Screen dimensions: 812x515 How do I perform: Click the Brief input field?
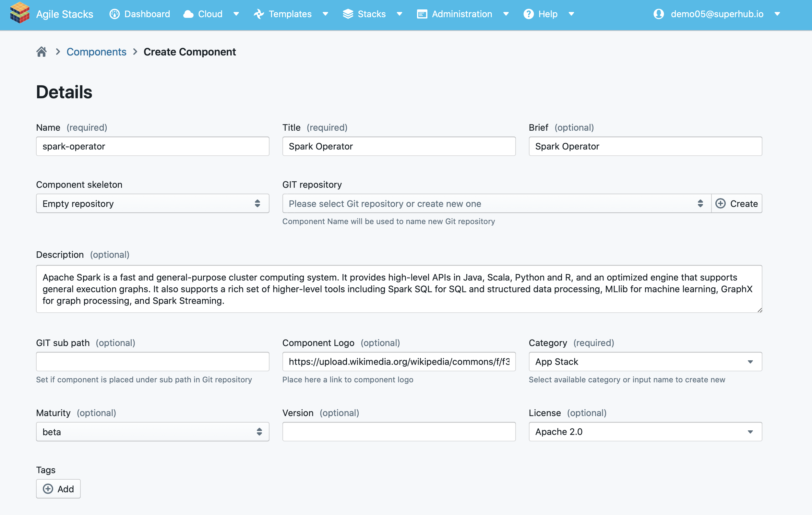645,146
